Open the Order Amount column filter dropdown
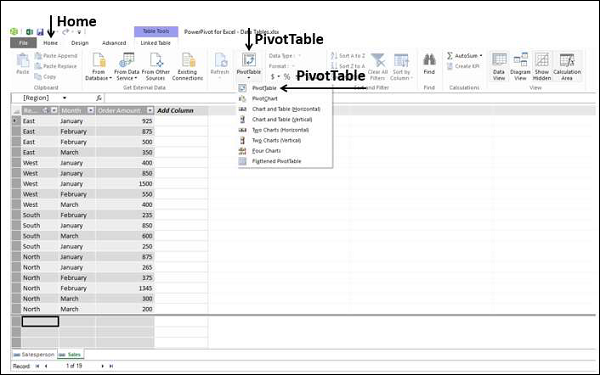600x375 pixels. [150, 111]
